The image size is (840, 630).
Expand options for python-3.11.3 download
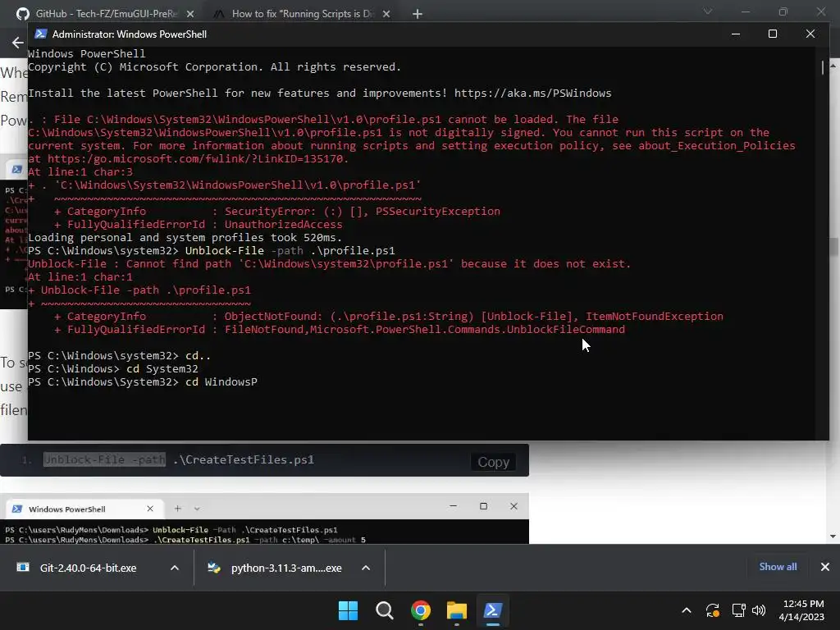[366, 568]
